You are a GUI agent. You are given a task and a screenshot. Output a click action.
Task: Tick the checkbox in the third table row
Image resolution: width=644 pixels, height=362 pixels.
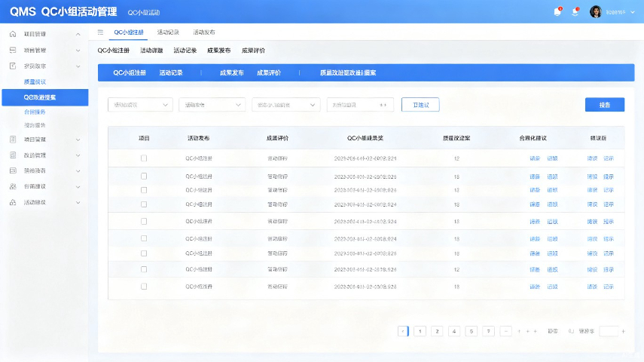click(x=144, y=190)
